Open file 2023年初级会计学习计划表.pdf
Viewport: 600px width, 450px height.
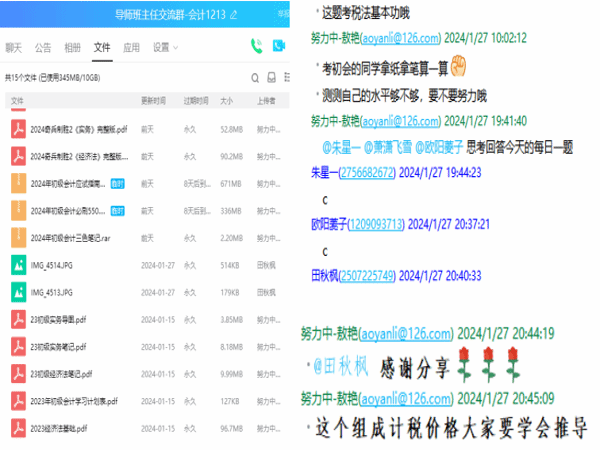[x=74, y=401]
